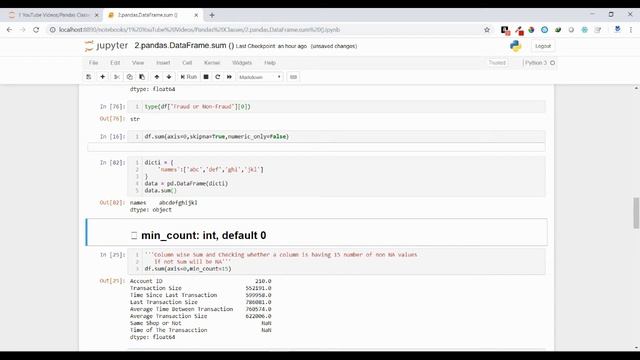
Task: Restart the kernel icon
Action: point(218,77)
